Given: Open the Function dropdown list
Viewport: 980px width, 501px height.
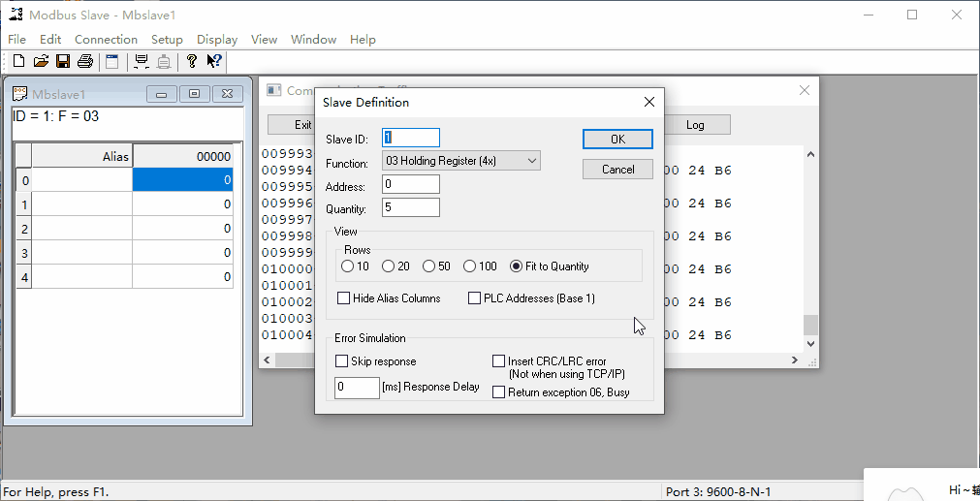Looking at the screenshot, I should point(461,161).
